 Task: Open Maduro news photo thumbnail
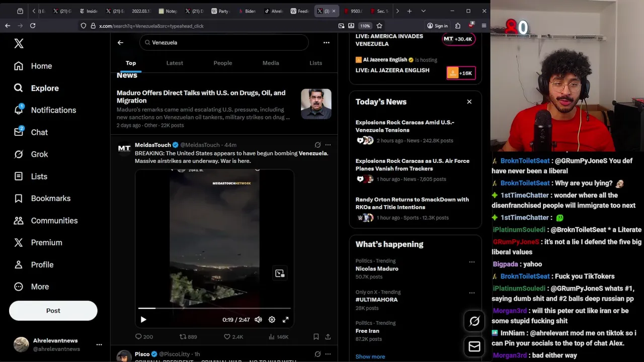click(316, 104)
